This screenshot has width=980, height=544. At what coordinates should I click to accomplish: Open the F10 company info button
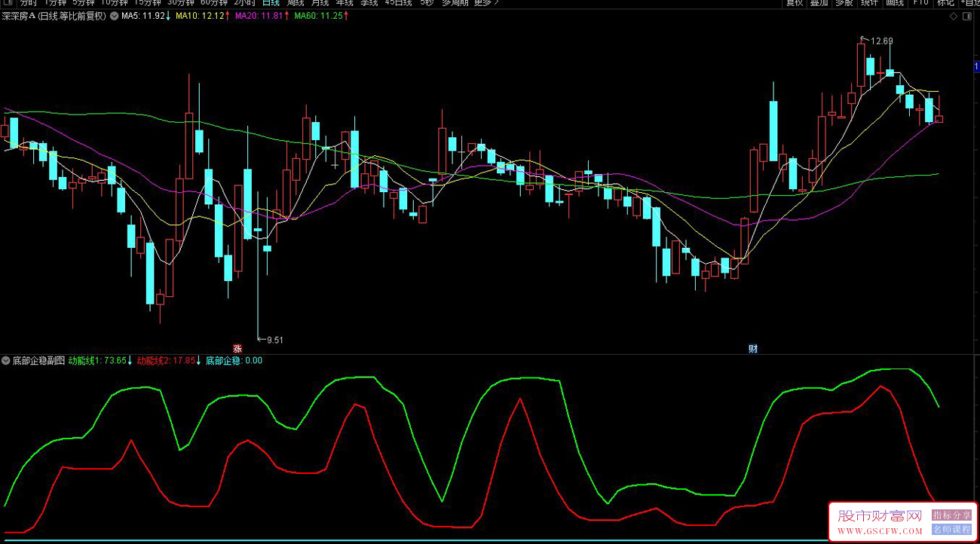pyautogui.click(x=920, y=3)
